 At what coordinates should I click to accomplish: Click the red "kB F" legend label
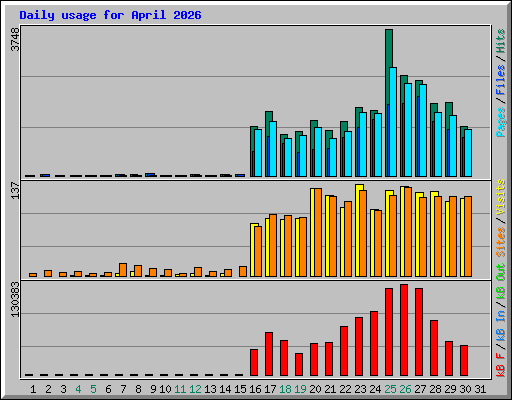pyautogui.click(x=501, y=365)
